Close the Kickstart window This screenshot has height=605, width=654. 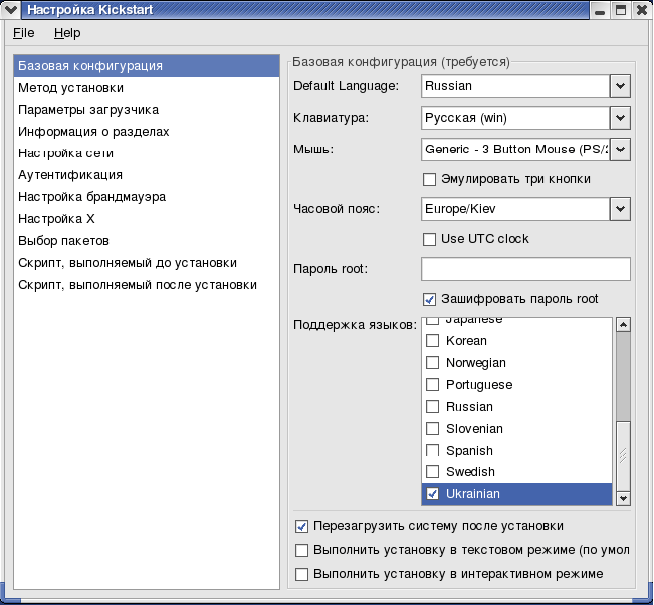tap(642, 10)
